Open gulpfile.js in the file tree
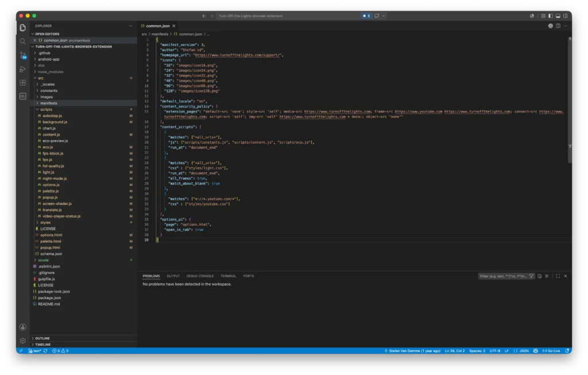588x375 pixels. pyautogui.click(x=83, y=279)
